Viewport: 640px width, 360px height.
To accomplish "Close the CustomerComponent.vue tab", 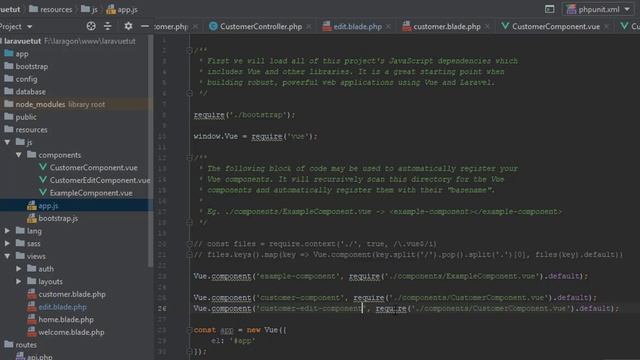I will pyautogui.click(x=607, y=27).
